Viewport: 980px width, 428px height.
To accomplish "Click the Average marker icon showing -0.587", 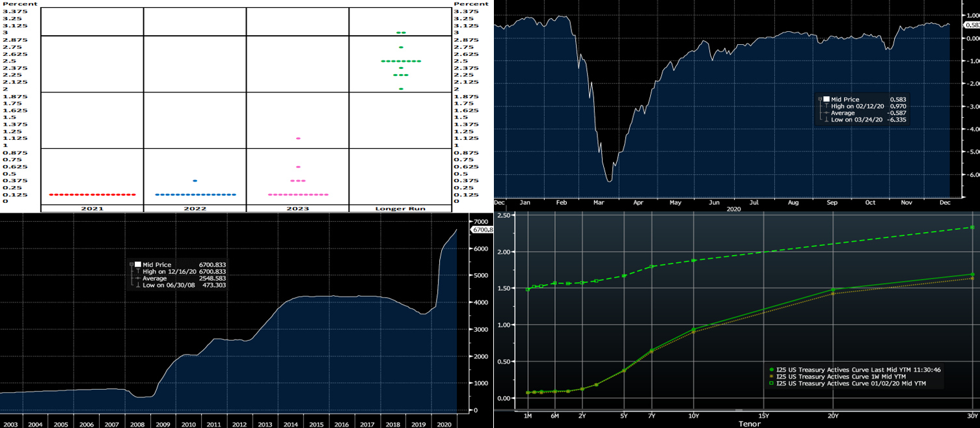I will pos(826,113).
